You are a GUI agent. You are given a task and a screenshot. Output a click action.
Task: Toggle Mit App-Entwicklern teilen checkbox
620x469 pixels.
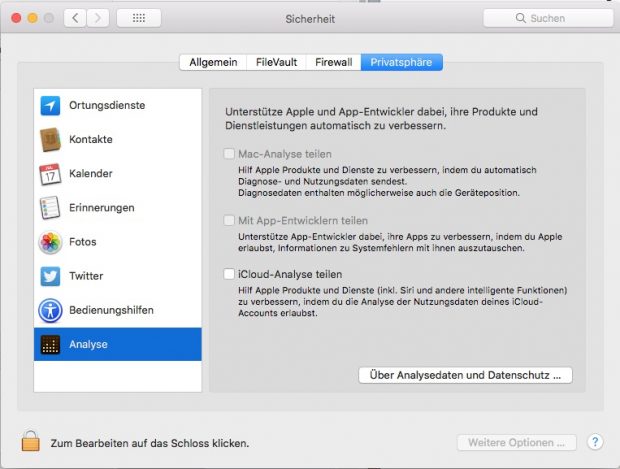(x=229, y=220)
